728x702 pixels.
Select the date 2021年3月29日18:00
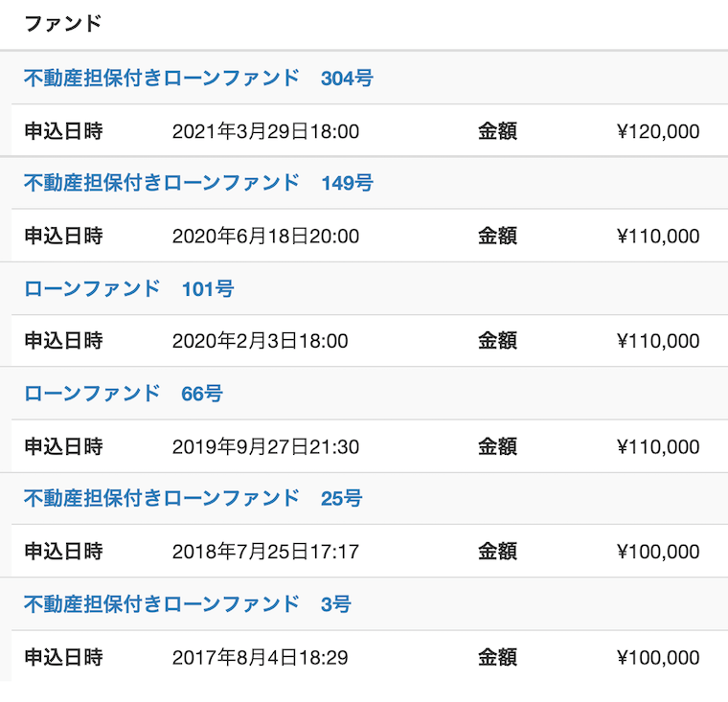point(265,131)
